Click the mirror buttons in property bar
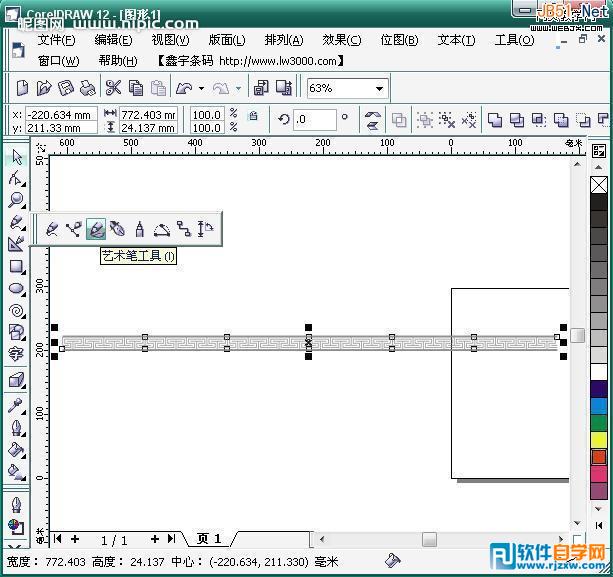The image size is (613, 577). coord(373,120)
